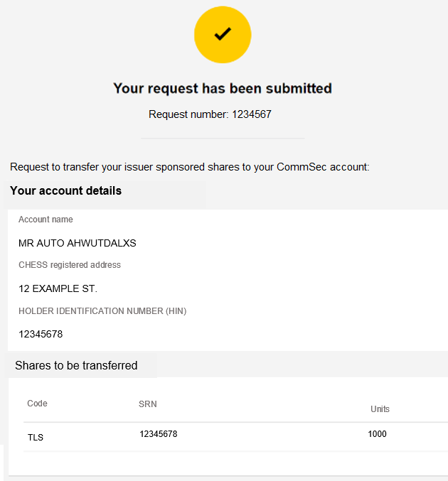448x481 pixels.
Task: Select the address 12 EXAMPLE ST.
Action: pos(58,288)
